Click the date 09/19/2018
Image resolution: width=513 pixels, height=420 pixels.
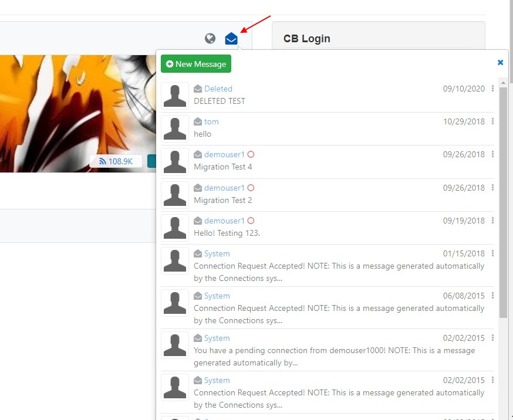464,221
